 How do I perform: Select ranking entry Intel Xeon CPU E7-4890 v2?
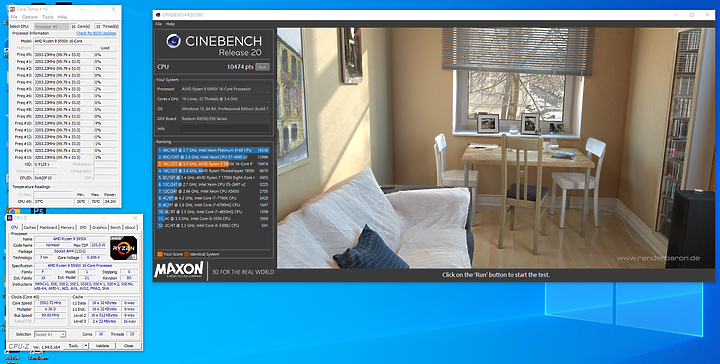[x=214, y=157]
